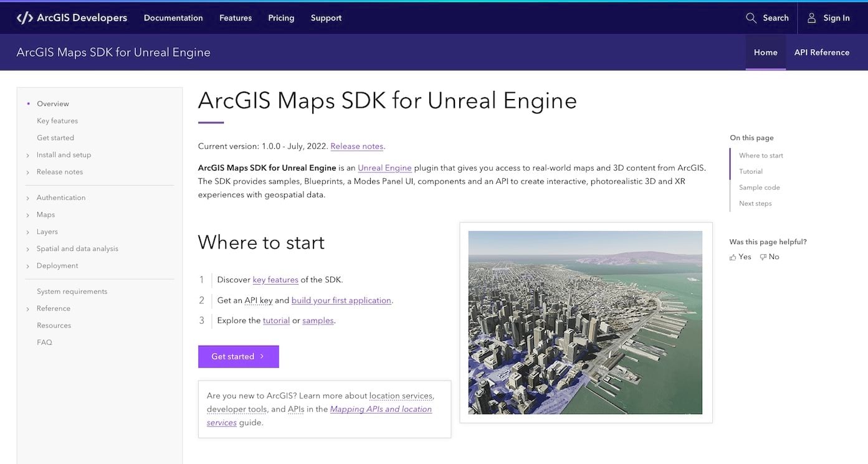Viewport: 868px width, 464px height.
Task: Expand the Authentication section chevron
Action: (28, 198)
